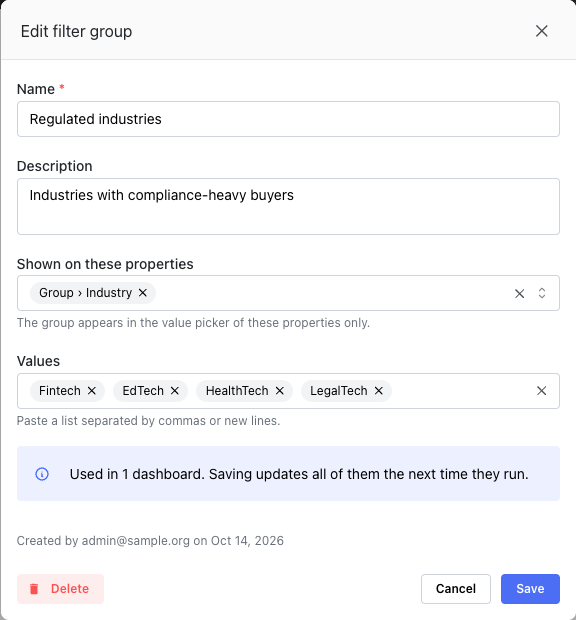
Task: Clear all selected properties
Action: point(519,293)
